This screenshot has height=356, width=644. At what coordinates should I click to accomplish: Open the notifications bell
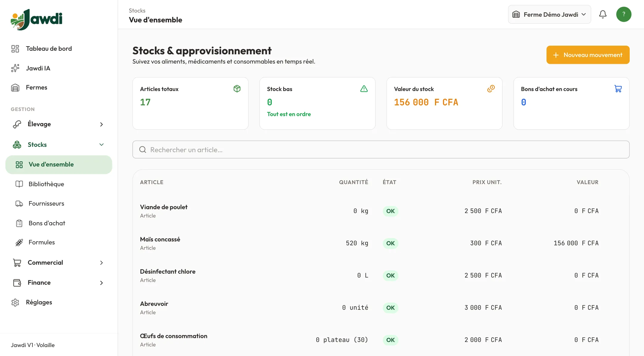[x=603, y=14]
